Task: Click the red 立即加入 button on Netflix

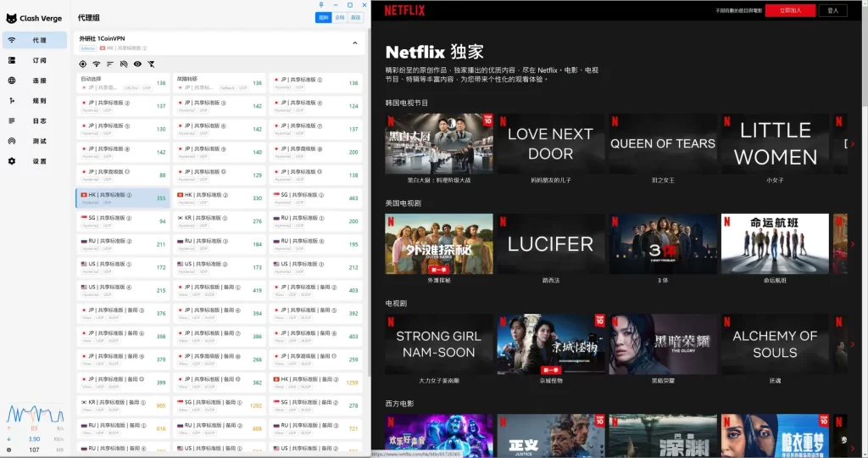Action: [x=790, y=10]
